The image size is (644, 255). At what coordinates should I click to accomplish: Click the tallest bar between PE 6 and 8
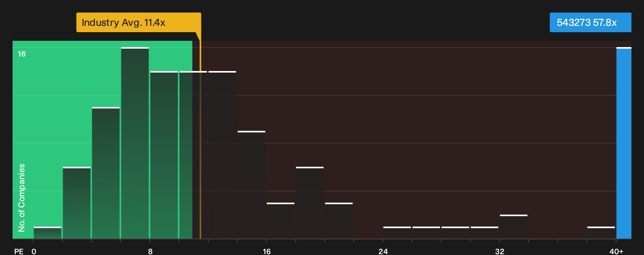point(135,143)
